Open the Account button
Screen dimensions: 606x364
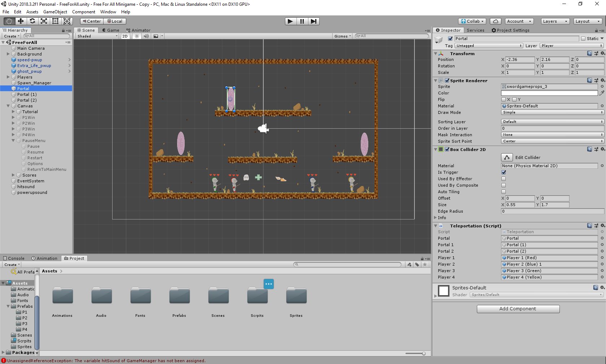coord(519,21)
